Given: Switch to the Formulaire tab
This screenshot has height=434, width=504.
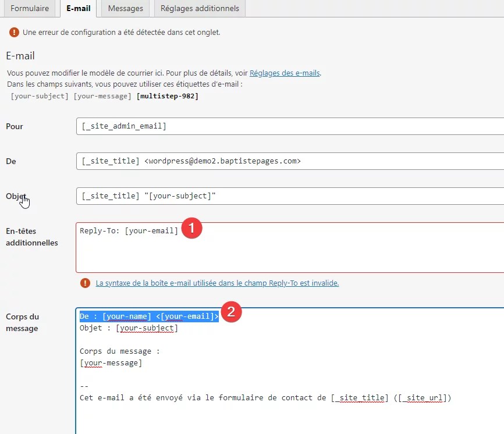Looking at the screenshot, I should [30, 8].
